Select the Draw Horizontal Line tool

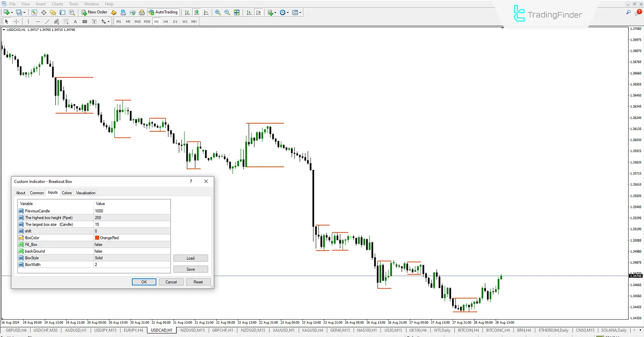[38, 21]
